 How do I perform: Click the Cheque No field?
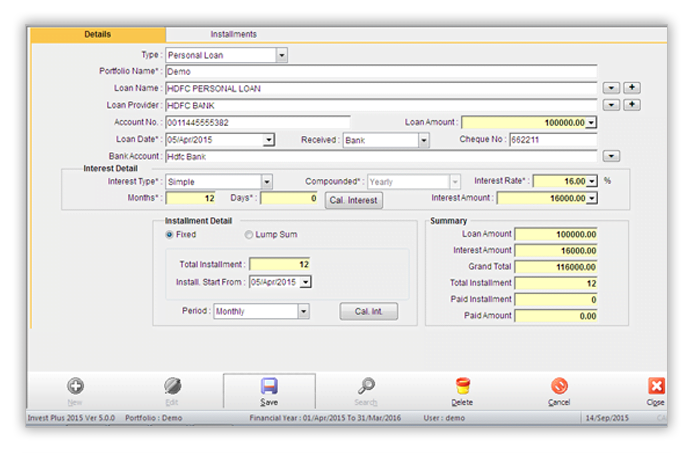553,140
